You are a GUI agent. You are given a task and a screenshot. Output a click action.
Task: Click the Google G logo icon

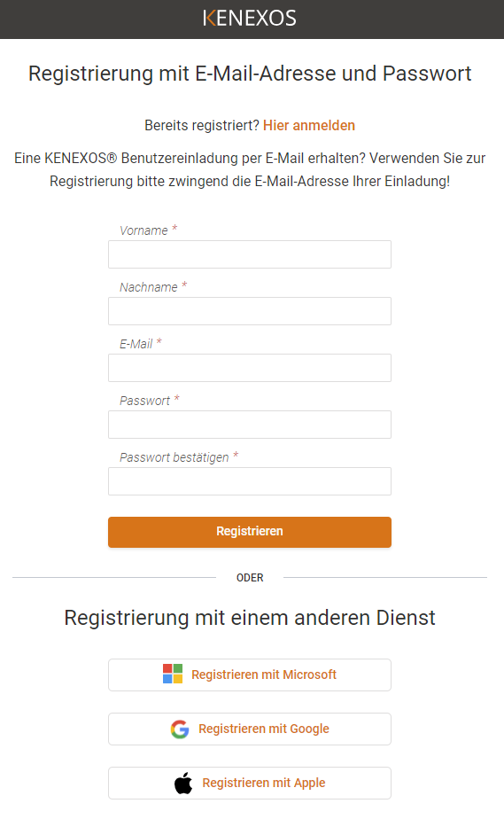[x=180, y=729]
